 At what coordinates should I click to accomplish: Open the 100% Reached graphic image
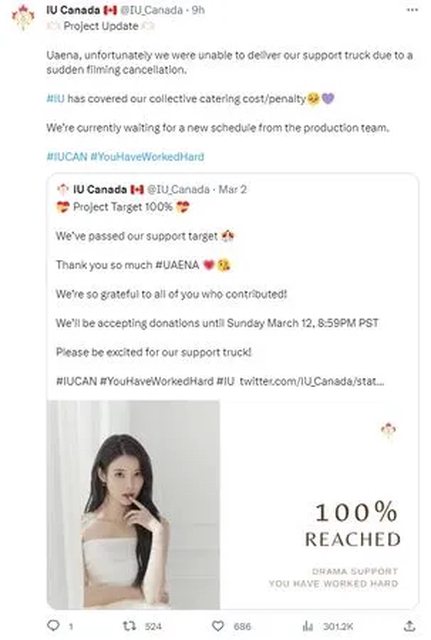click(319, 504)
